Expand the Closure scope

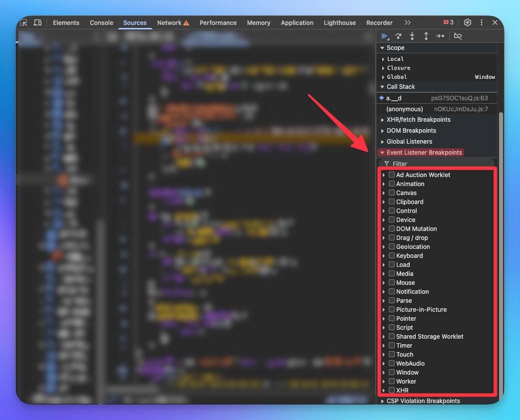383,68
